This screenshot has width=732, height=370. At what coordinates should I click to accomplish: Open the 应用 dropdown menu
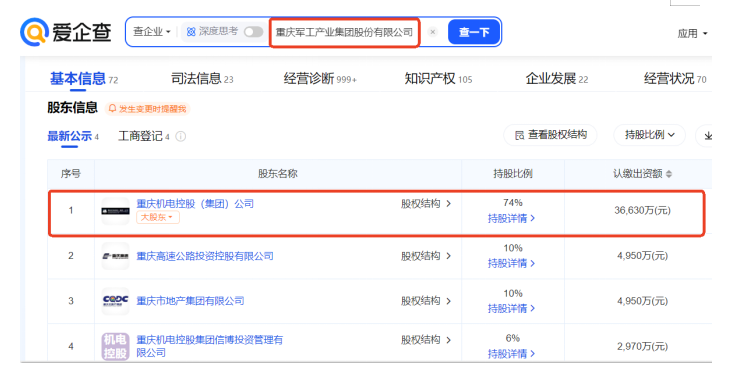pos(692,34)
